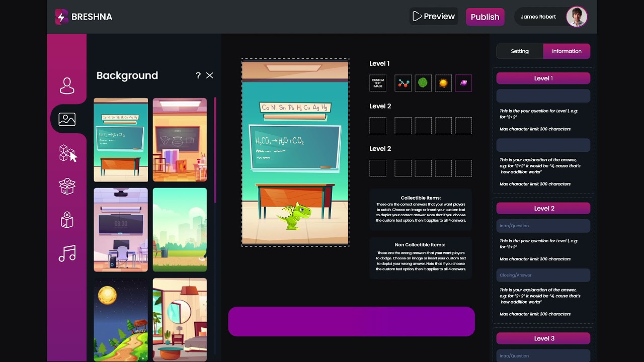The image size is (644, 362).
Task: Choose the office with wall screen background
Action: 121,230
